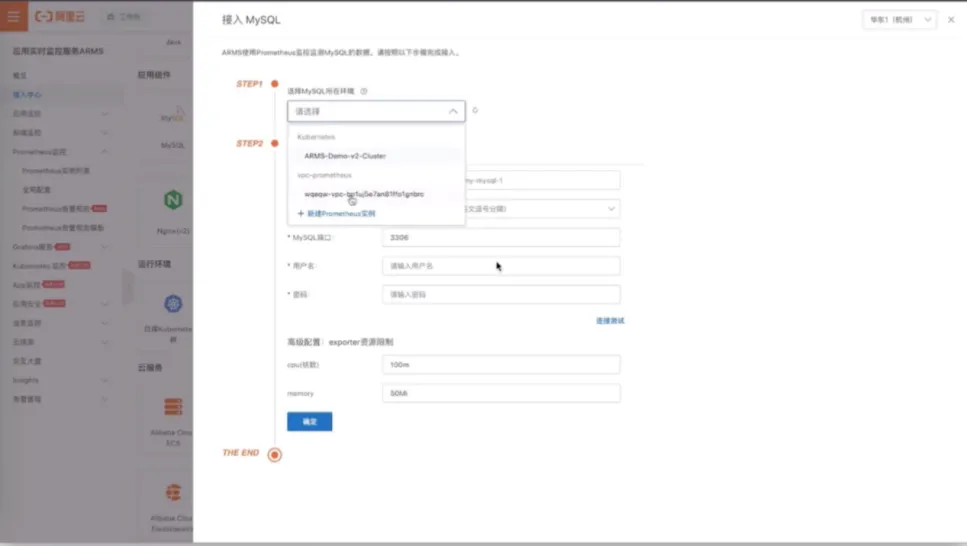The width and height of the screenshot is (967, 546).
Task: Open the hamburger menu in the top-left corner
Action: 14,16
